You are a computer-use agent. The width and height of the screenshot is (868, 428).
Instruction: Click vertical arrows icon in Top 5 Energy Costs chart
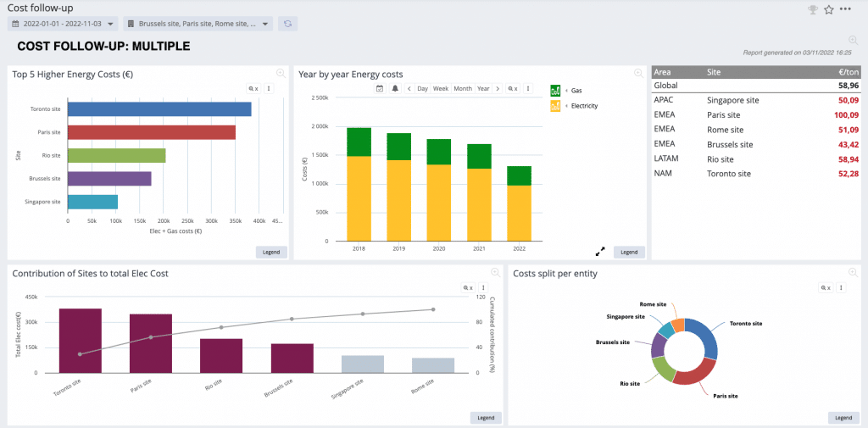[x=269, y=89]
